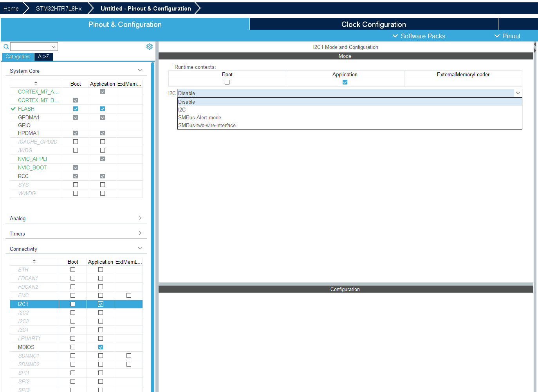Check the Boot checkbox for I2C1 row
Screen dimensions: 538x392
click(73, 304)
